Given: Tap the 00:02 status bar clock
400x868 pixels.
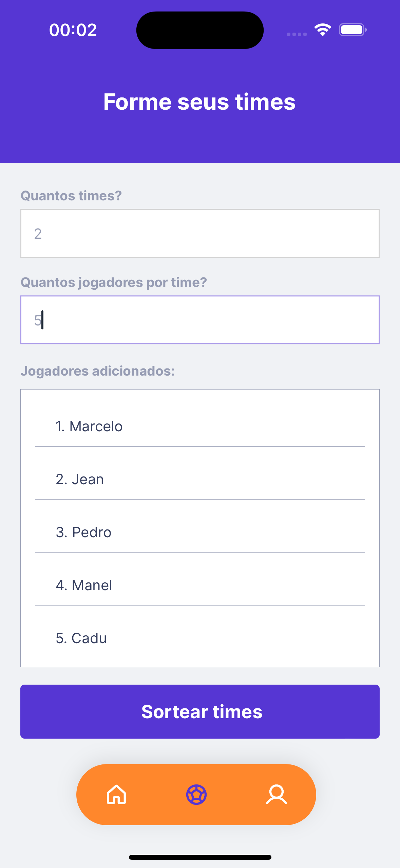Looking at the screenshot, I should pyautogui.click(x=73, y=30).
